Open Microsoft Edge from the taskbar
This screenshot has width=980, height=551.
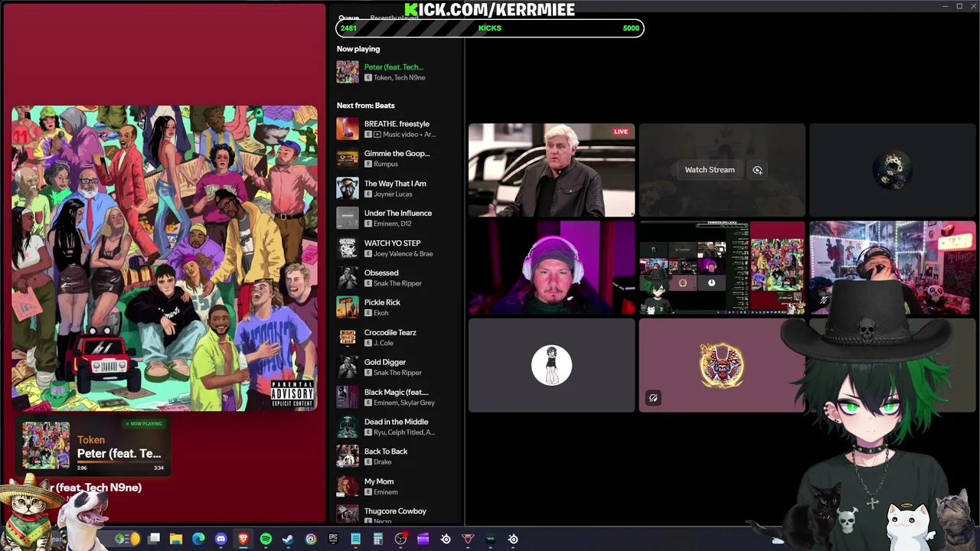click(198, 539)
